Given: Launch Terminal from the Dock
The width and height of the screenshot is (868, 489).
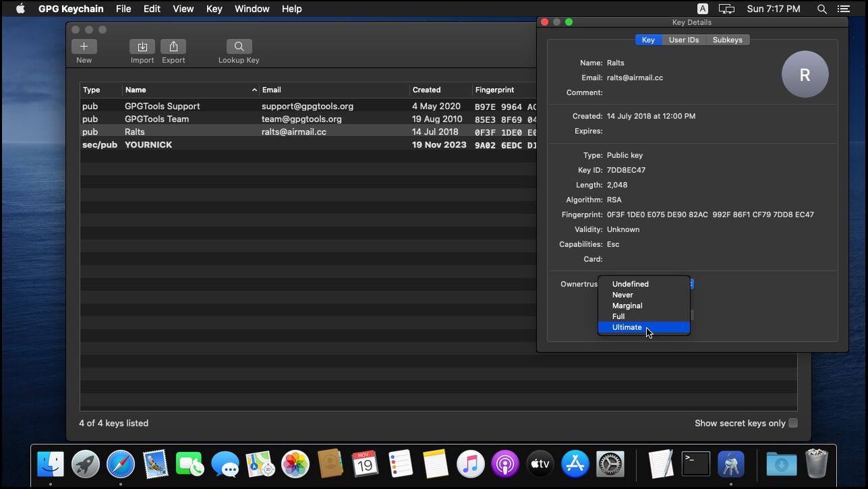Looking at the screenshot, I should [x=695, y=464].
